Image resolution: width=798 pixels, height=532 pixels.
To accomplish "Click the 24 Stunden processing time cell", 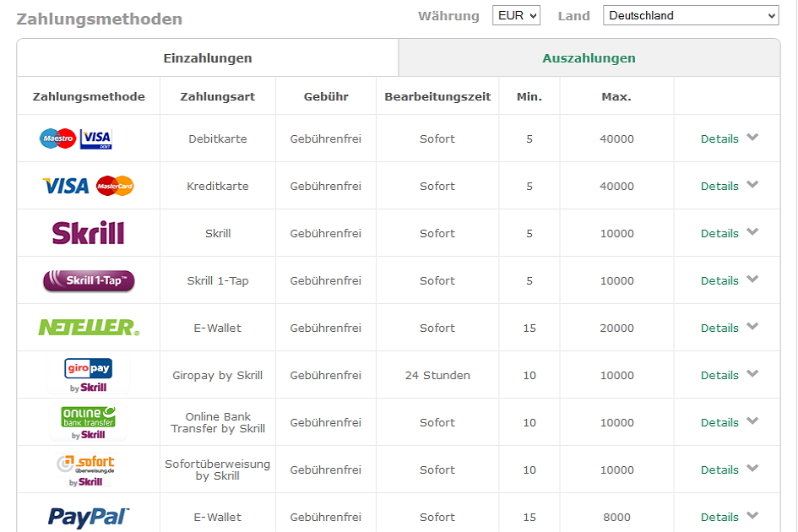I will coord(437,376).
